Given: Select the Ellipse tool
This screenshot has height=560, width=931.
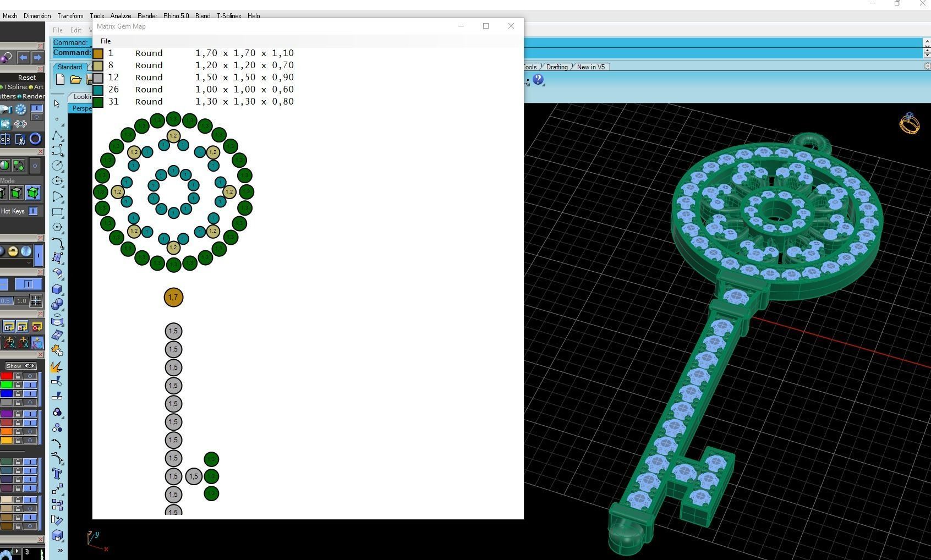Looking at the screenshot, I should coord(57,180).
